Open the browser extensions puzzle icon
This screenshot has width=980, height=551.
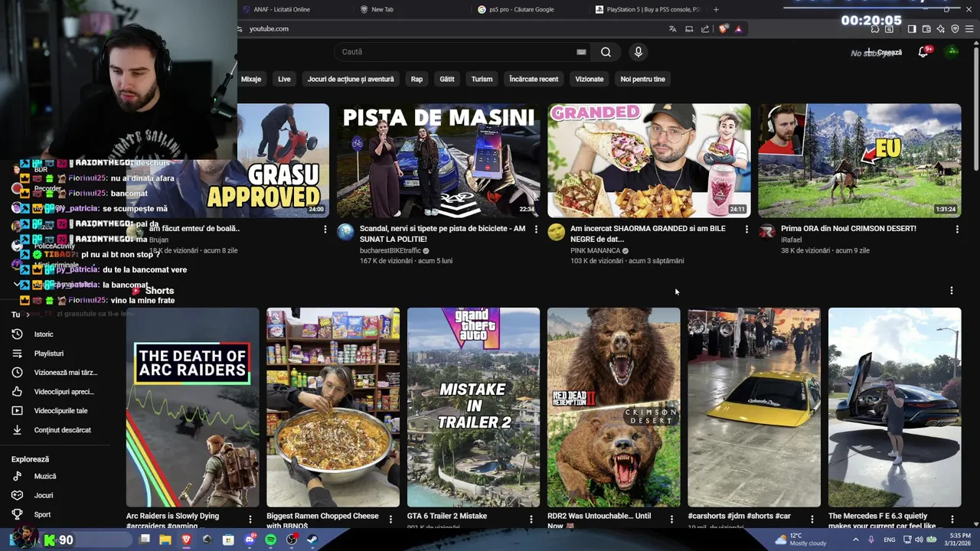[x=875, y=29]
